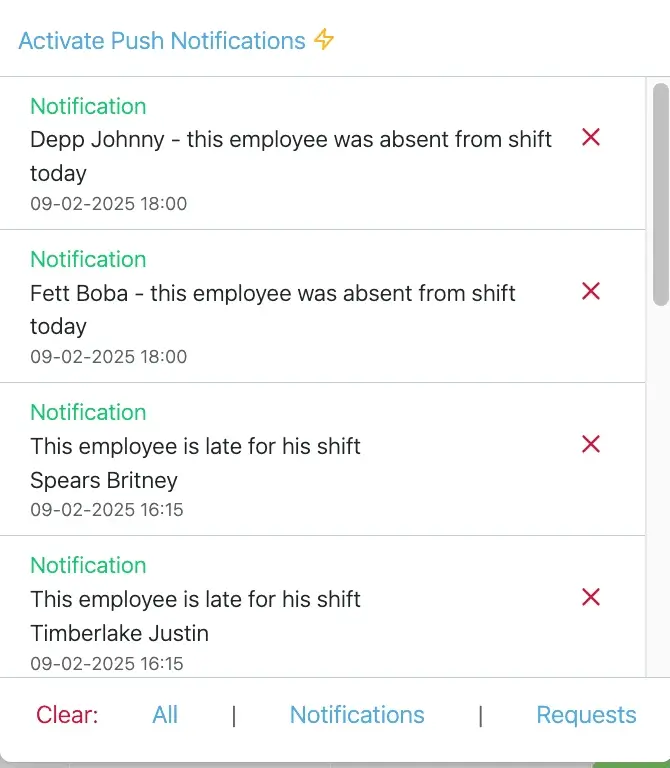Click the green Notification heading above Fett Boba

click(88, 259)
